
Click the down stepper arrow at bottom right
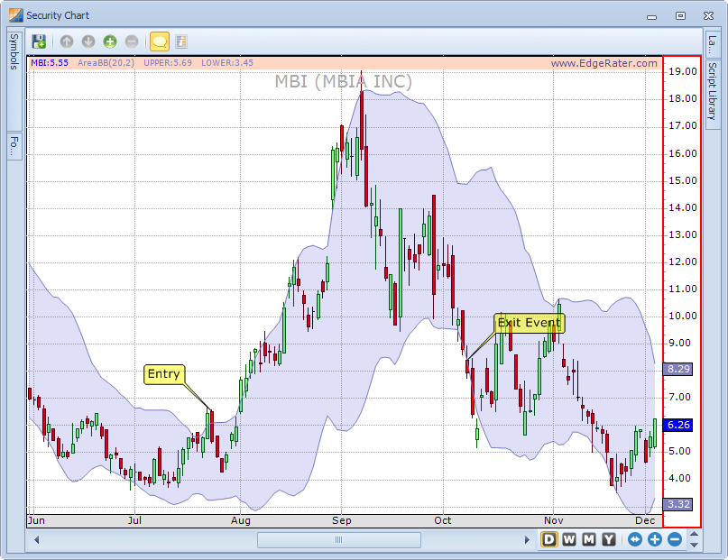694,545
